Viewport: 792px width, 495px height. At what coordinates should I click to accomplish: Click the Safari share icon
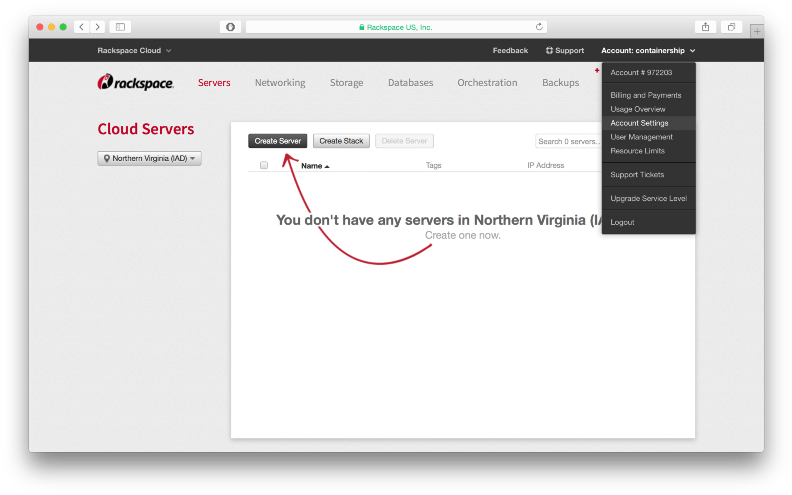706,27
